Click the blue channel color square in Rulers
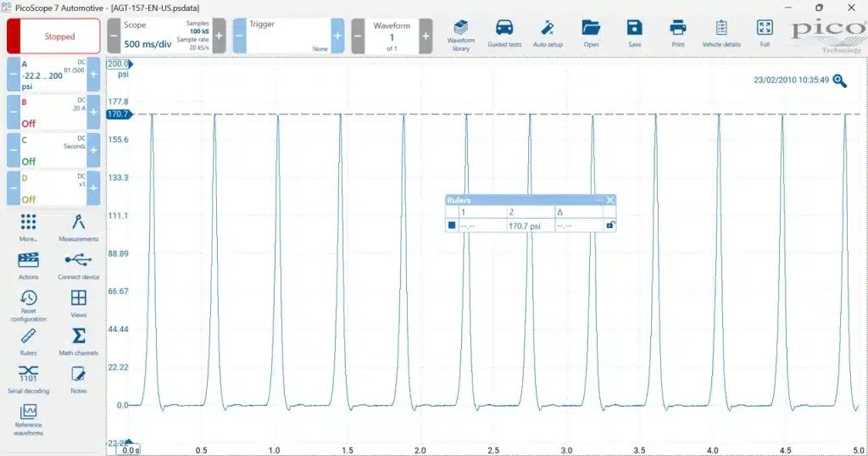The height and width of the screenshot is (456, 868). 452,225
